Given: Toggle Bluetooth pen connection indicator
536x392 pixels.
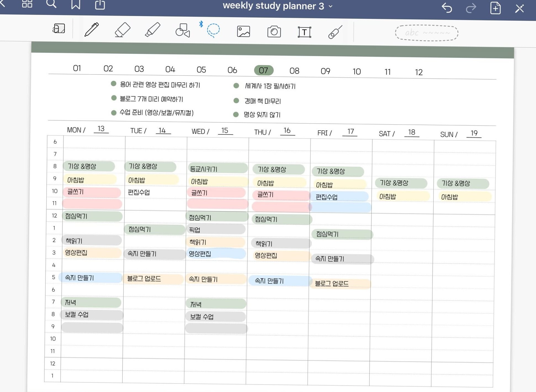Looking at the screenshot, I should pyautogui.click(x=201, y=25).
